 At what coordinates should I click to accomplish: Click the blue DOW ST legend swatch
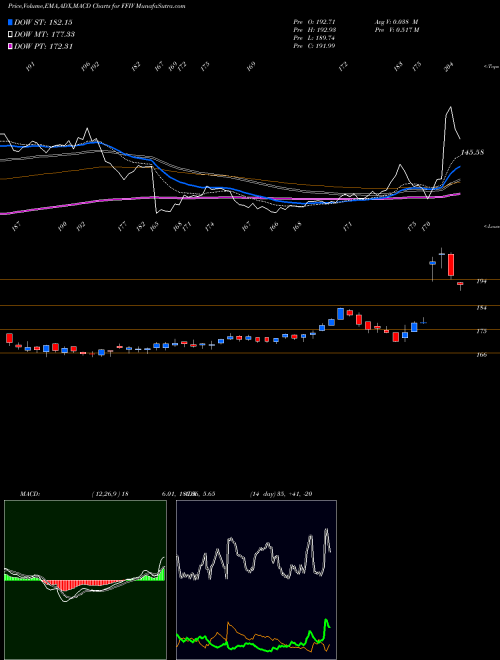(x=11, y=22)
